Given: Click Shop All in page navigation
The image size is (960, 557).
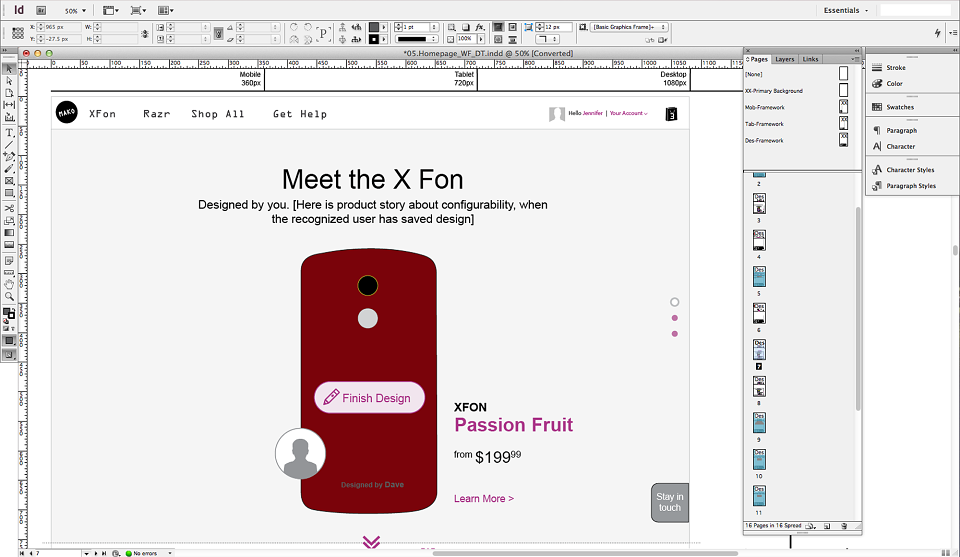Looking at the screenshot, I should tap(217, 114).
